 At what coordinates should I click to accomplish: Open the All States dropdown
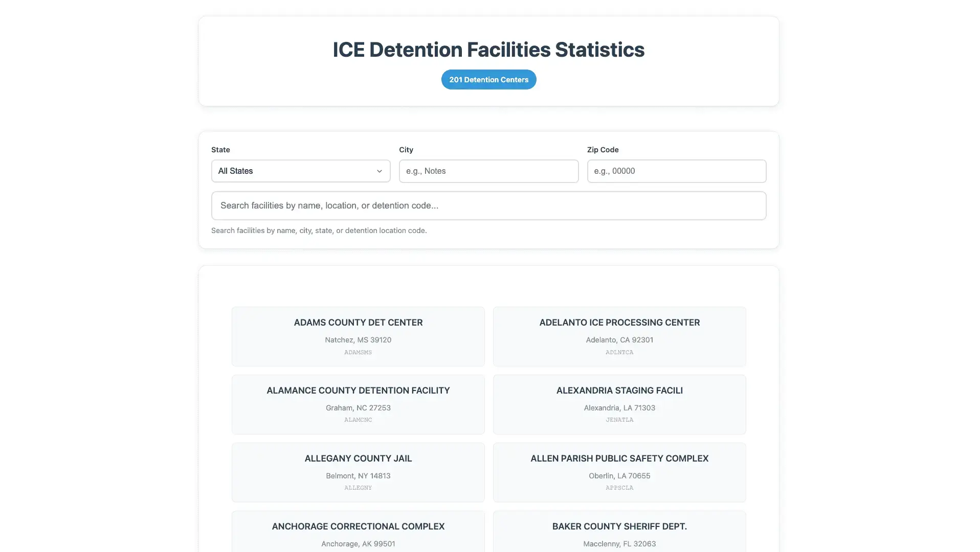300,171
